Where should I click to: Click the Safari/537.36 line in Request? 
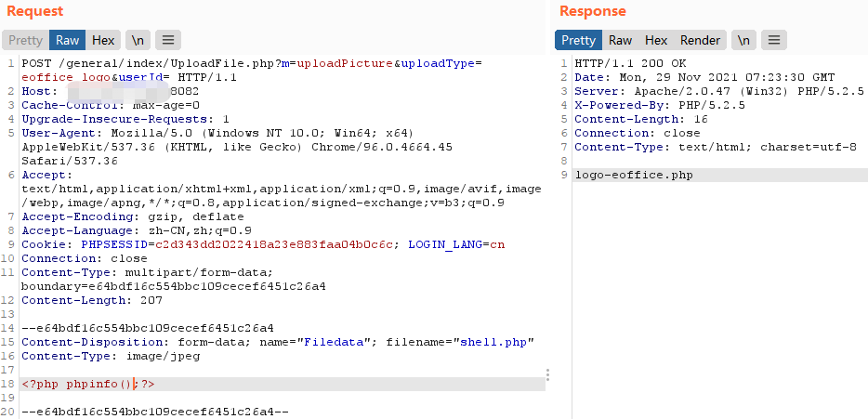point(70,161)
